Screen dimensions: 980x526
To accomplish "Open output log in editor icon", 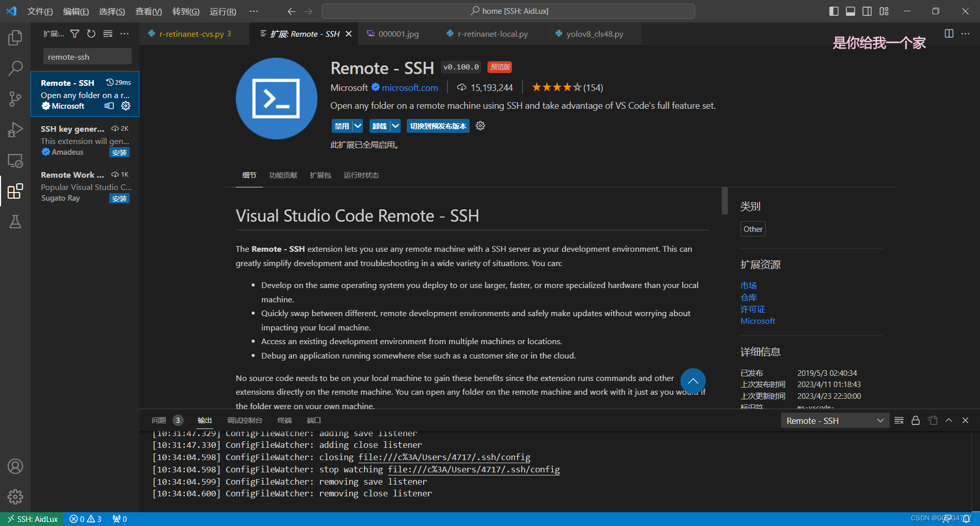I will (933, 420).
